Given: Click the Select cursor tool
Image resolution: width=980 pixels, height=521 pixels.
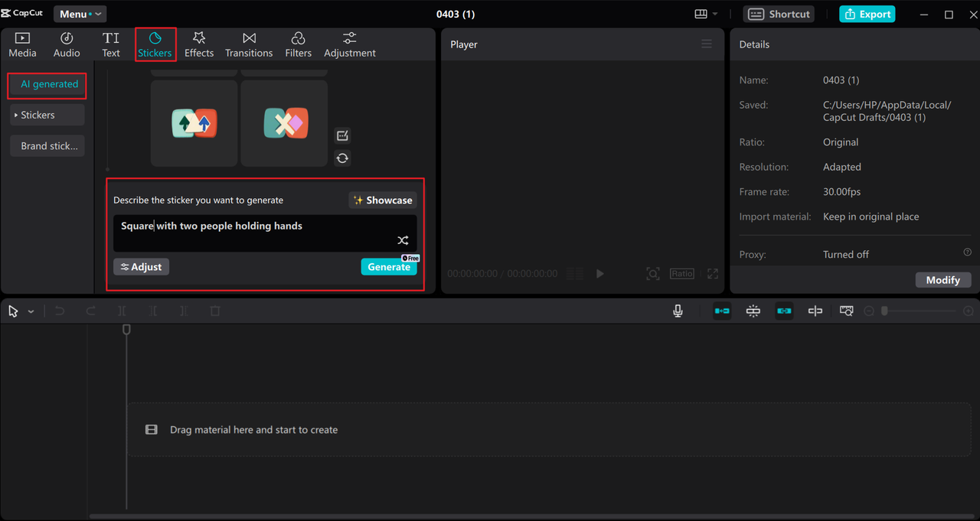Looking at the screenshot, I should tap(13, 311).
